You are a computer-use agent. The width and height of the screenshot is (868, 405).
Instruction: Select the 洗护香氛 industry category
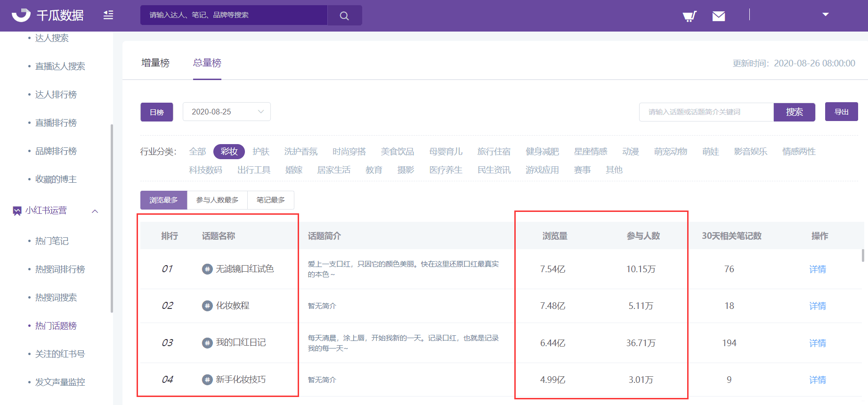click(x=301, y=152)
